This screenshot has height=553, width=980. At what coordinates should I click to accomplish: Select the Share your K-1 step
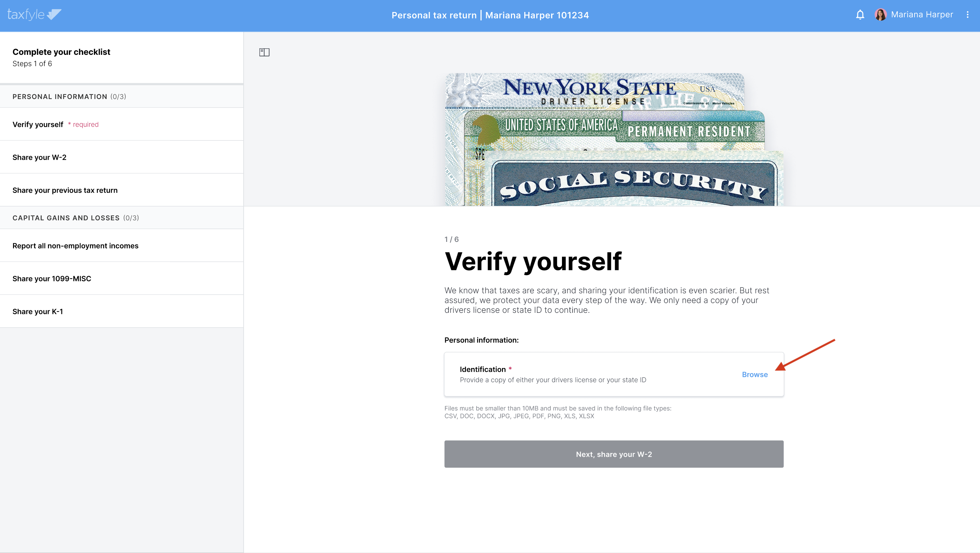(x=122, y=311)
